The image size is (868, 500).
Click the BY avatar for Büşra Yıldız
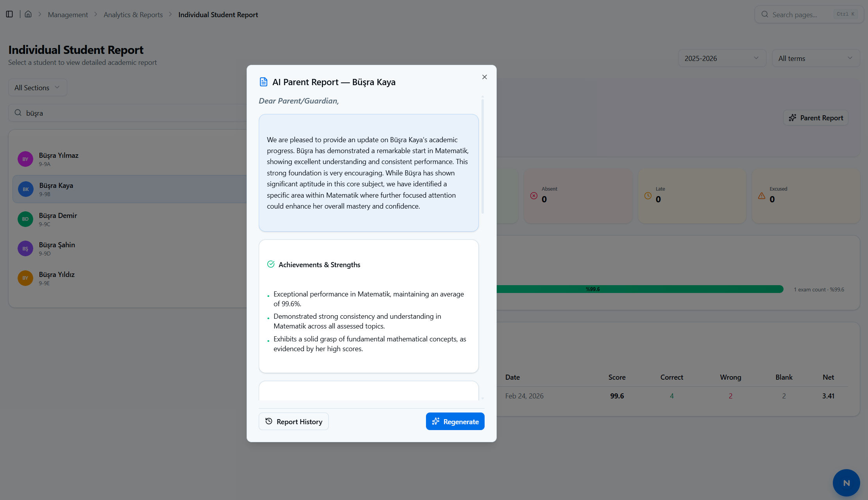[25, 278]
